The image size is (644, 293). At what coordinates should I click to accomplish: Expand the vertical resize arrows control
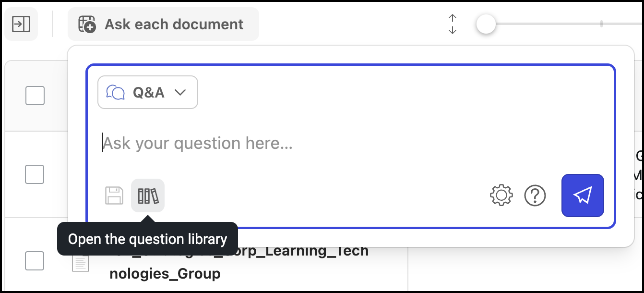(452, 24)
